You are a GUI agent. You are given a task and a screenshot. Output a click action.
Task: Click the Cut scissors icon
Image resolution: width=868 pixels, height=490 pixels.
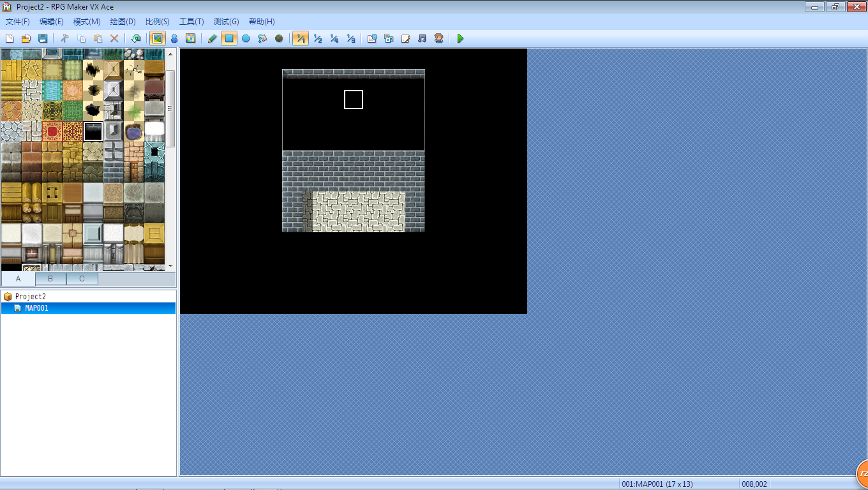[x=64, y=38]
